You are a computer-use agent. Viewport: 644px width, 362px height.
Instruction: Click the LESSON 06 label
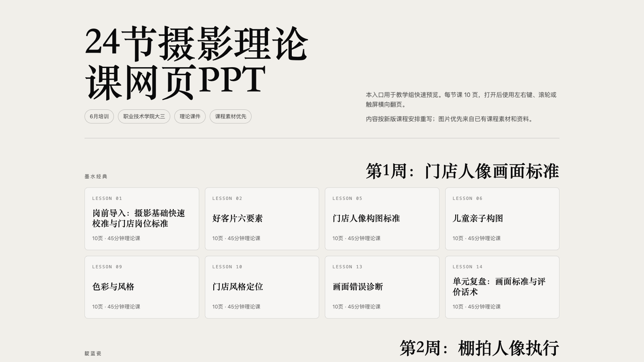(467, 198)
